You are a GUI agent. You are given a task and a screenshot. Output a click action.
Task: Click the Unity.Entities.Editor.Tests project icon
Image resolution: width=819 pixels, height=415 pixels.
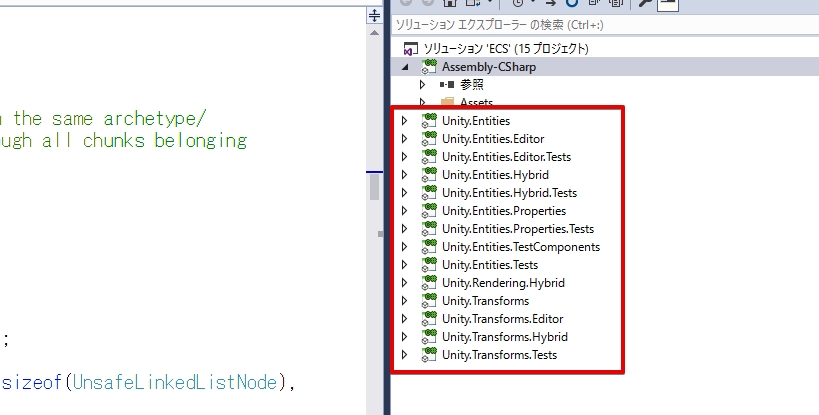429,156
